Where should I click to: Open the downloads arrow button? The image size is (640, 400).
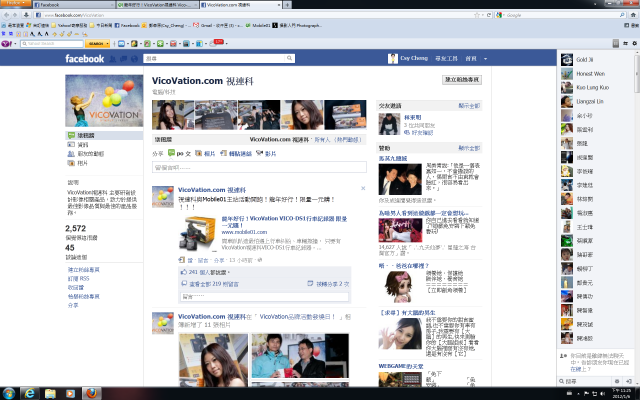pos(26,15)
